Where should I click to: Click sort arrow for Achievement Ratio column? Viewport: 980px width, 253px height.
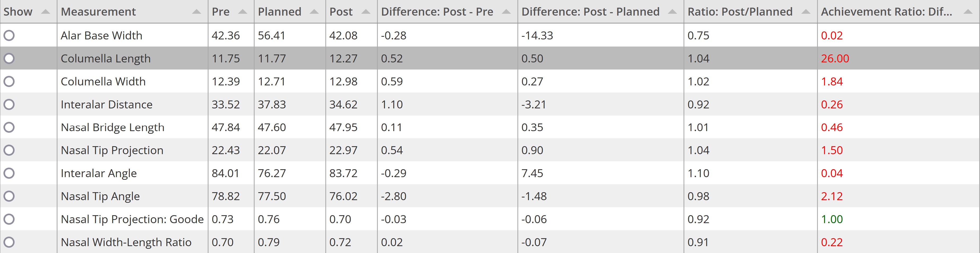(x=968, y=12)
